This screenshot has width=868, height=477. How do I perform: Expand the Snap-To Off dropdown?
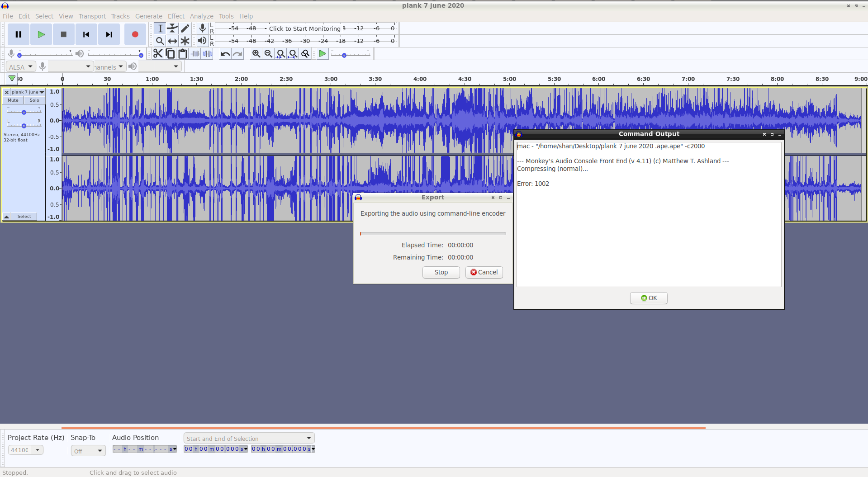(x=88, y=451)
